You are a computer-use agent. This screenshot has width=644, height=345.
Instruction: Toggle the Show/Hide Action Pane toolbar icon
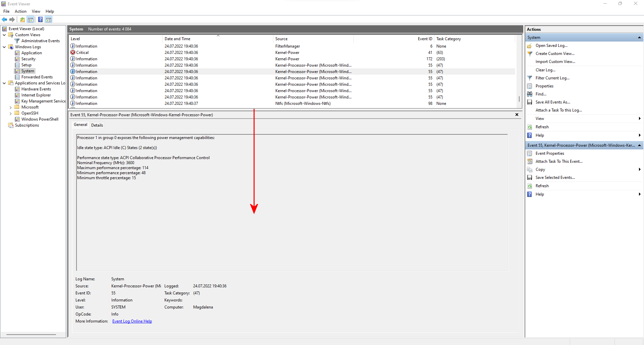49,19
